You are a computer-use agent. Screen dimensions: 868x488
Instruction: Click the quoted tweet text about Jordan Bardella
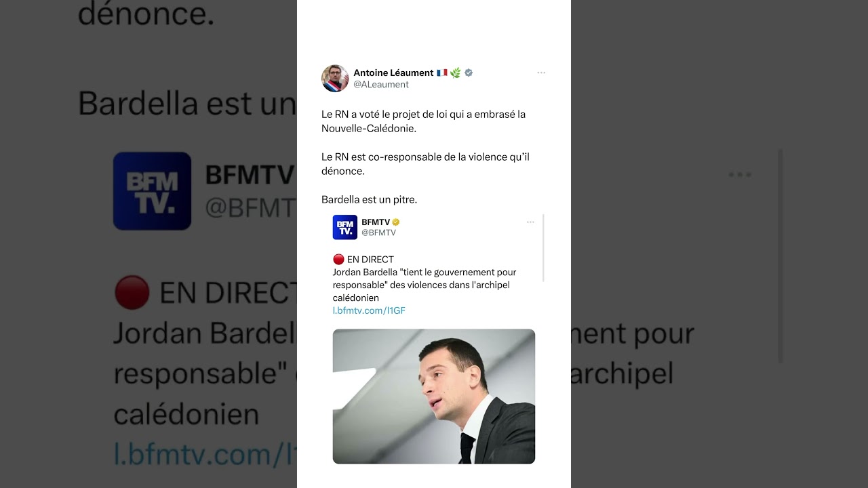[425, 285]
